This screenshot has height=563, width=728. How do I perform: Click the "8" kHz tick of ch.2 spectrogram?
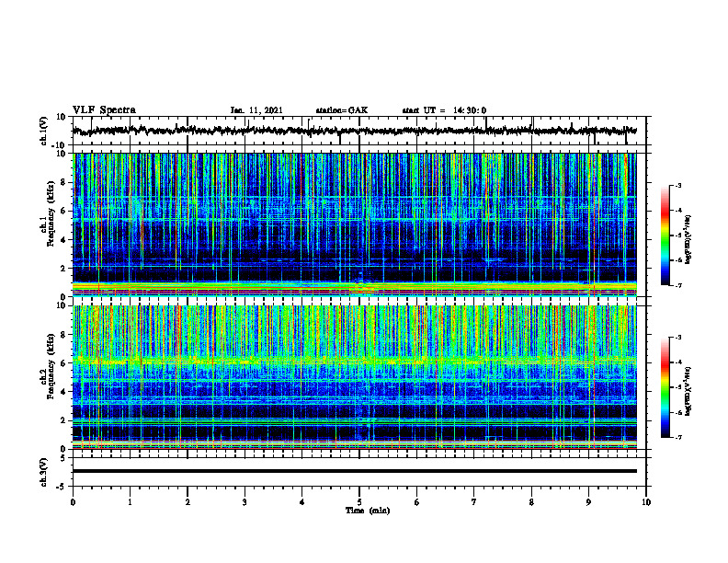click(63, 335)
